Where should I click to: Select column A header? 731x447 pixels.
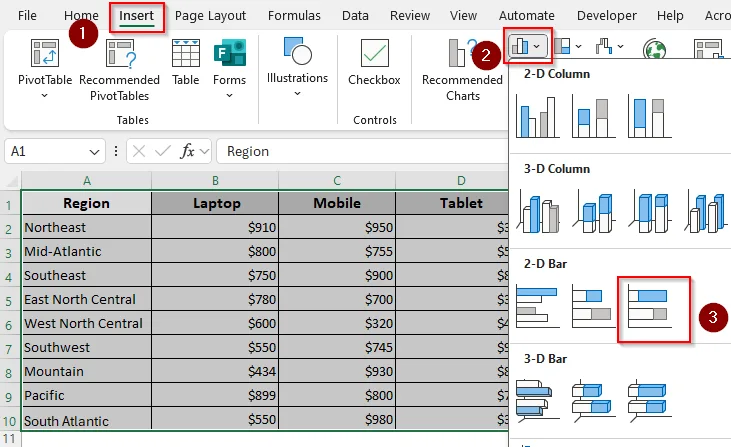[x=87, y=181]
